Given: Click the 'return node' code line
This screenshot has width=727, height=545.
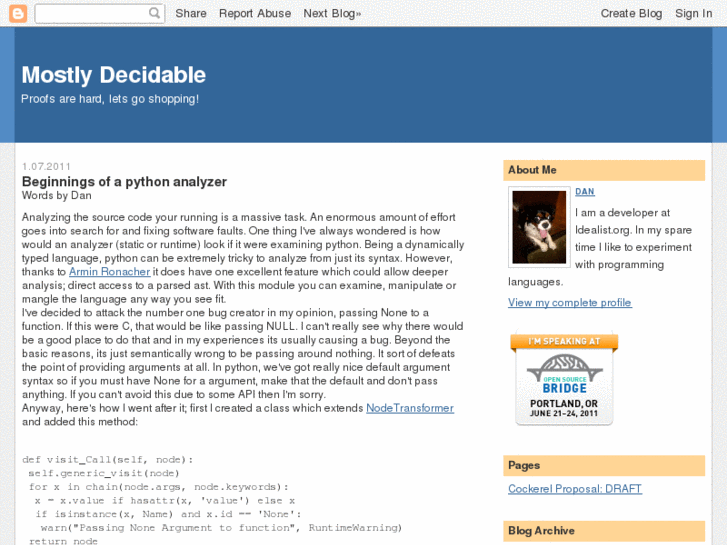Looking at the screenshot, I should (x=63, y=541).
